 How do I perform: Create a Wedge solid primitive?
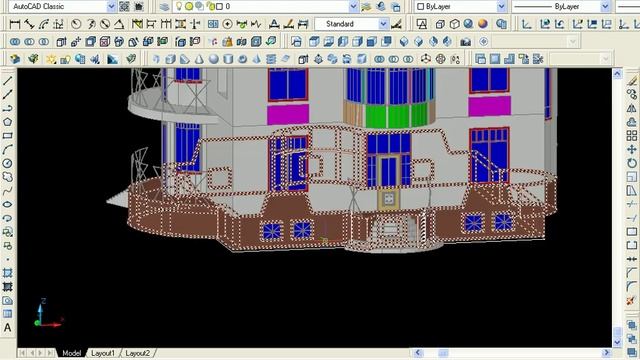click(184, 59)
